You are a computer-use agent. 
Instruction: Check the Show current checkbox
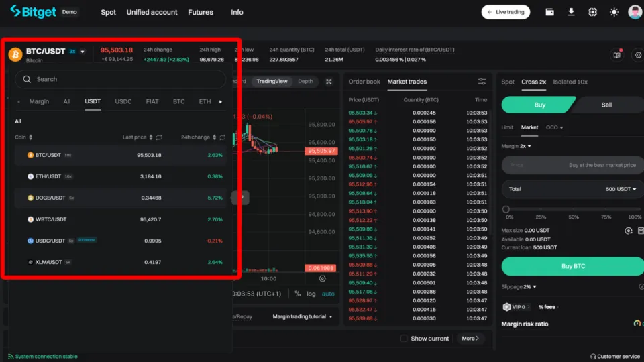pyautogui.click(x=404, y=338)
